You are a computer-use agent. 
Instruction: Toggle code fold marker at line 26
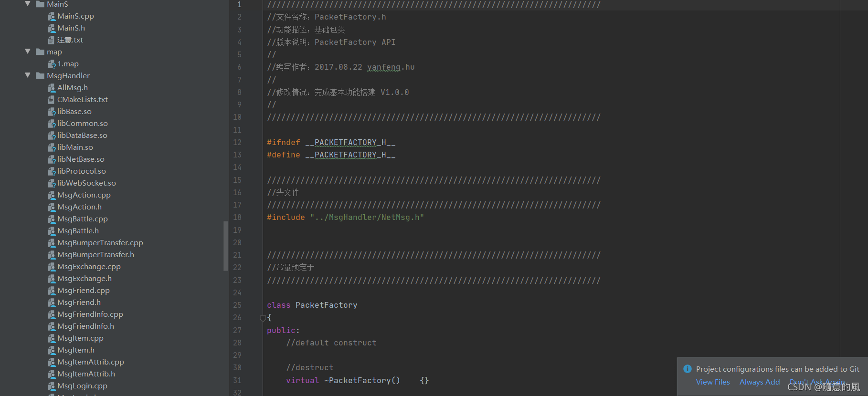tap(263, 318)
